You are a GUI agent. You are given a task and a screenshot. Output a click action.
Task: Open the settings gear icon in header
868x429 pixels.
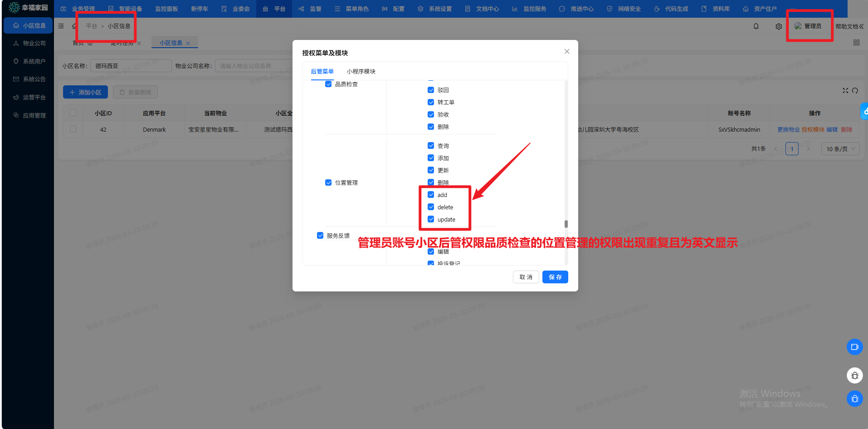tap(779, 26)
